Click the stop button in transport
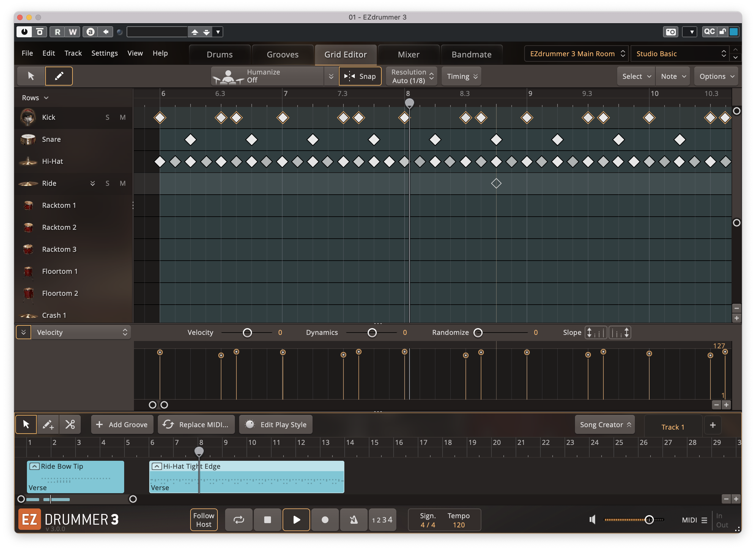The height and width of the screenshot is (550, 756). coord(267,520)
